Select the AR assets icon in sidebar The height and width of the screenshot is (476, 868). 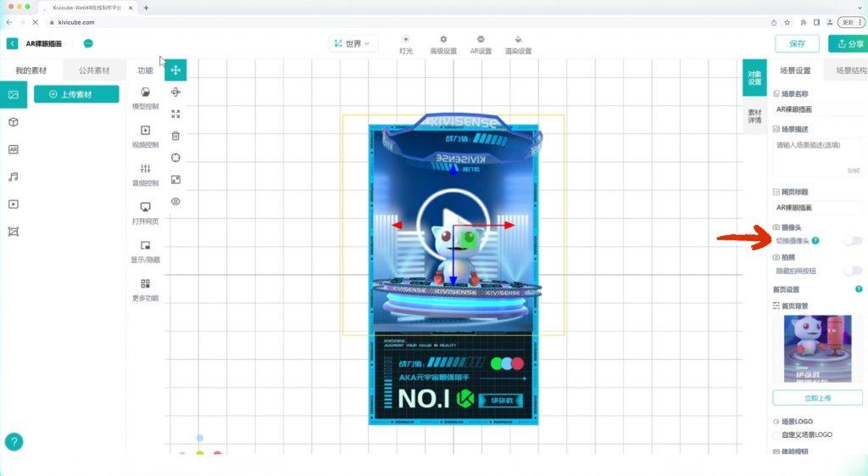[x=14, y=149]
